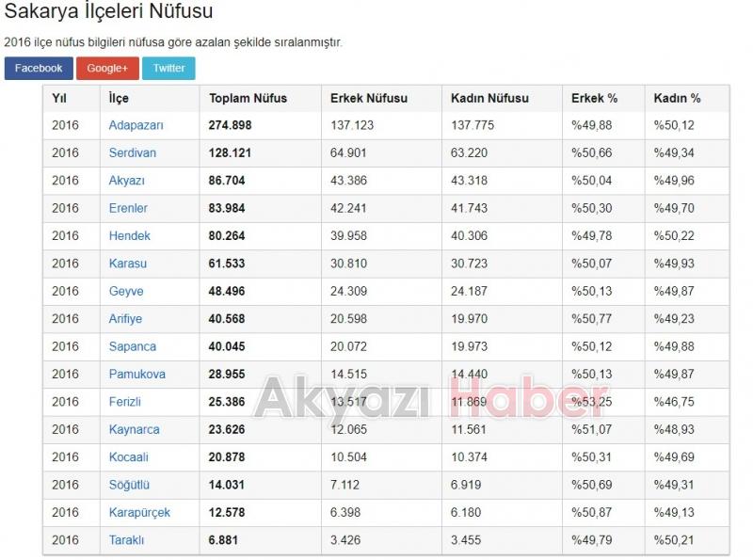Go to the Geyve district link

pyautogui.click(x=126, y=292)
